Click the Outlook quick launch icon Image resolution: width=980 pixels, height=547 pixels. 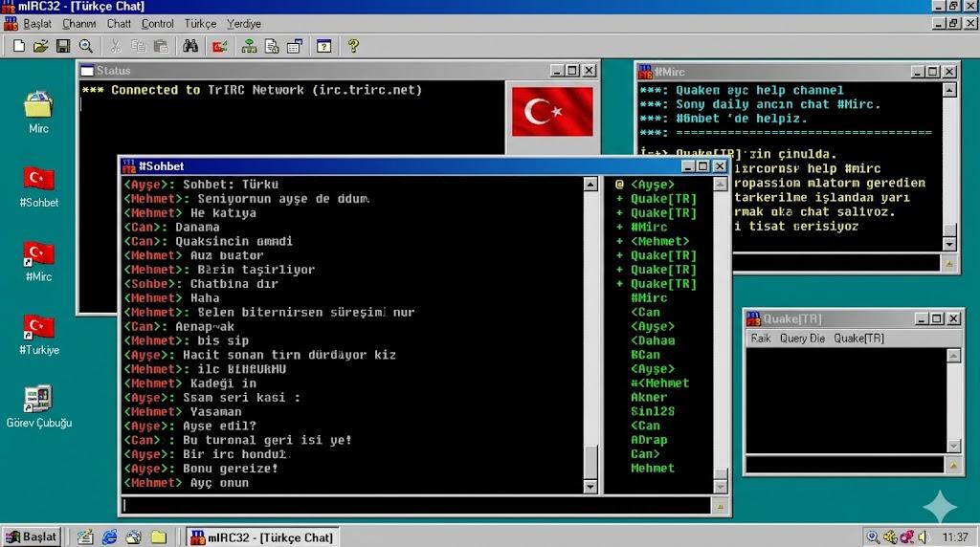[134, 537]
